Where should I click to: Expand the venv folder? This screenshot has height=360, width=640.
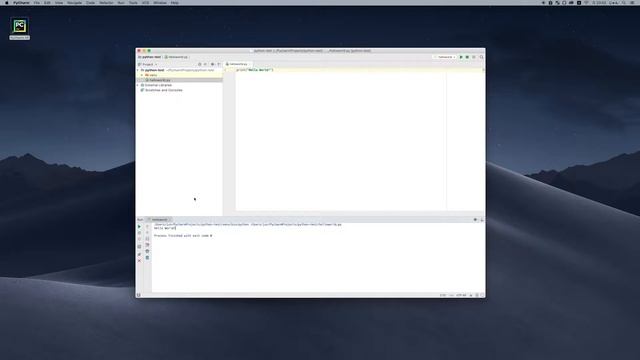pos(142,75)
